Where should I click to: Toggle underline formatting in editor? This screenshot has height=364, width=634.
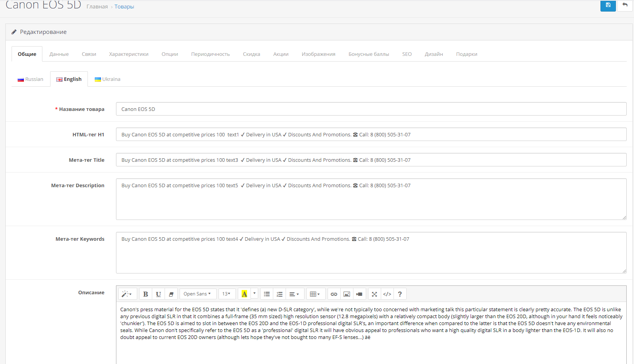click(158, 294)
